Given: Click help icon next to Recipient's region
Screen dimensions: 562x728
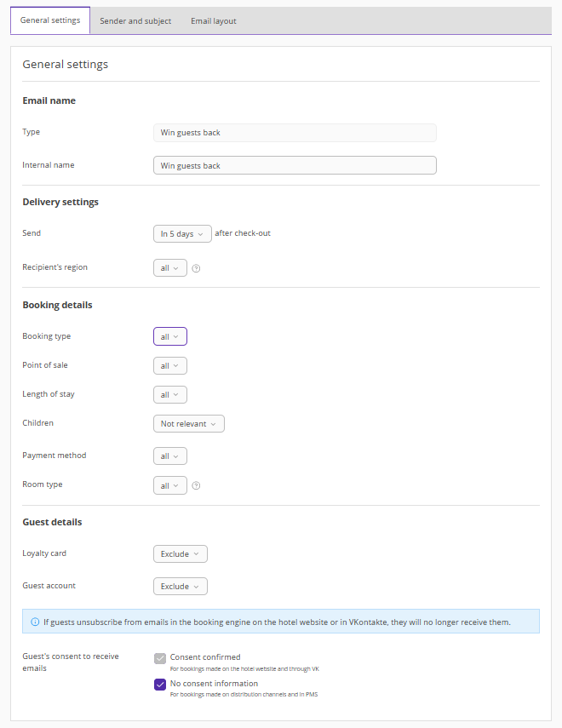Looking at the screenshot, I should click(196, 268).
